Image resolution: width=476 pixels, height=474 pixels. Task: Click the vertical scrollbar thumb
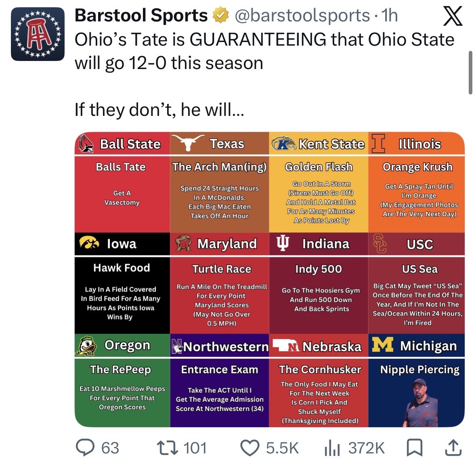pos(470,73)
